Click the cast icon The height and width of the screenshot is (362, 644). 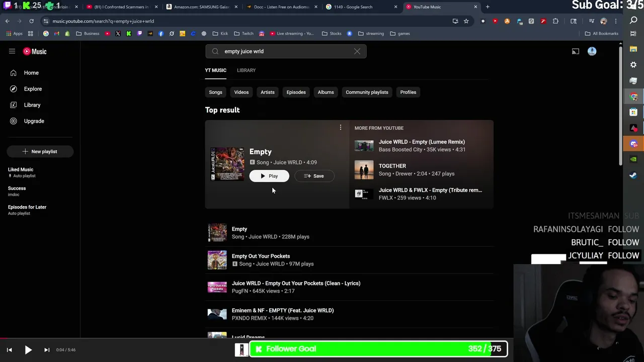pos(576,51)
